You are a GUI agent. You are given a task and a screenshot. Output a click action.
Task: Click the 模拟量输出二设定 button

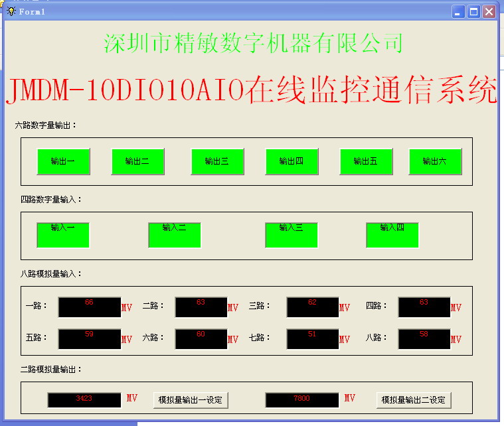(x=414, y=399)
